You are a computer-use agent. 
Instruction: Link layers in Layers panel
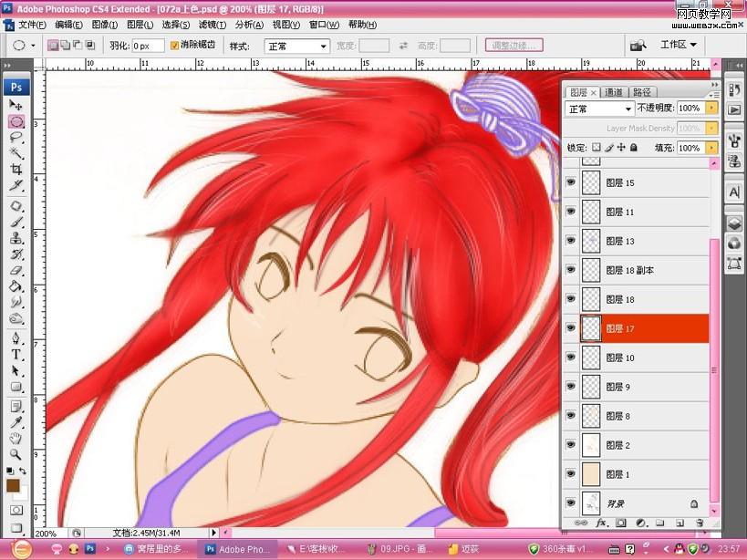tap(581, 523)
